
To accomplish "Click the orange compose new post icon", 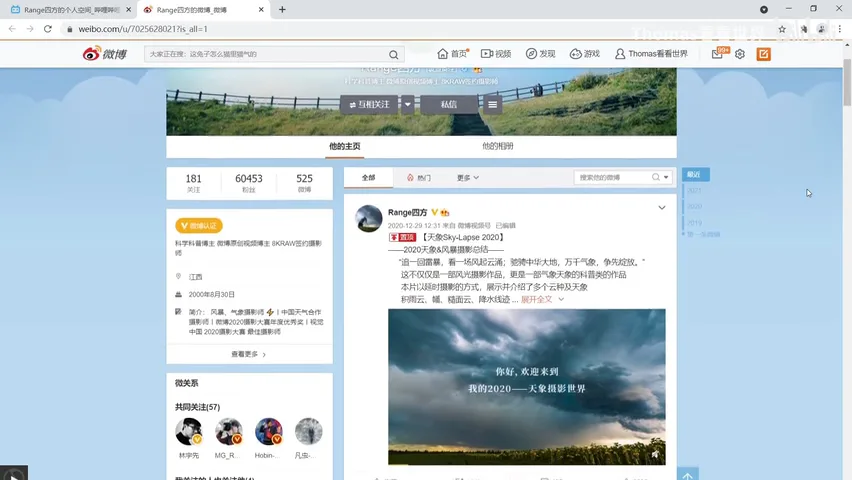I will [763, 54].
